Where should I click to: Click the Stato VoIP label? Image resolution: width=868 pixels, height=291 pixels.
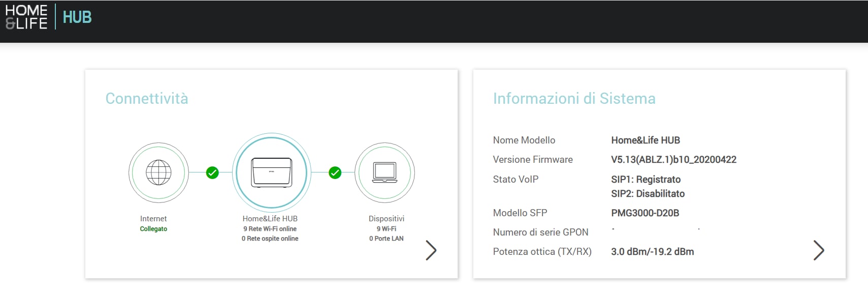(516, 179)
